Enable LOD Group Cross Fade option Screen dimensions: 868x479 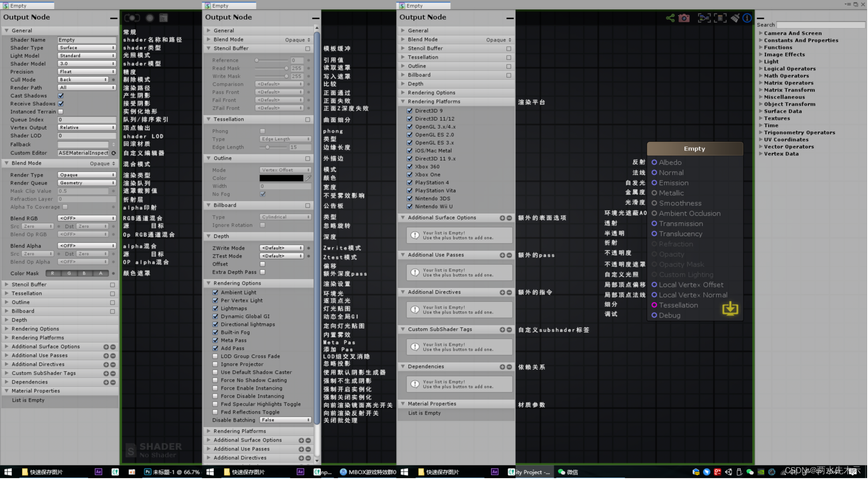[215, 356]
